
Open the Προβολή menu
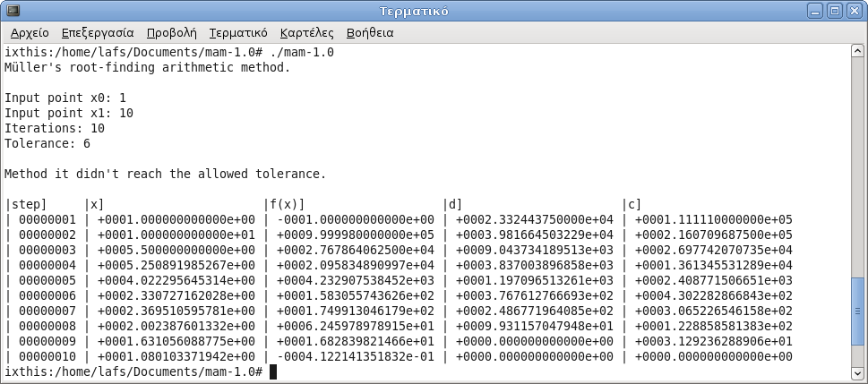(171, 33)
